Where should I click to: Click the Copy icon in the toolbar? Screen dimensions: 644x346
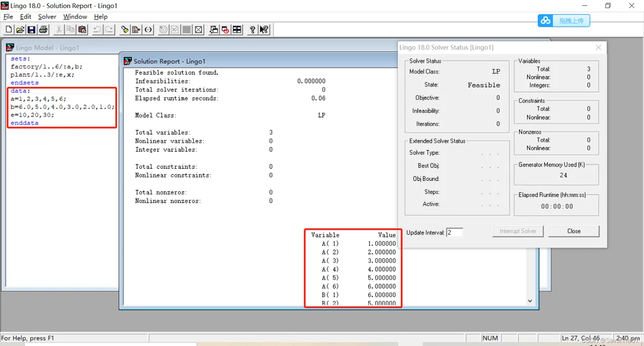71,30
